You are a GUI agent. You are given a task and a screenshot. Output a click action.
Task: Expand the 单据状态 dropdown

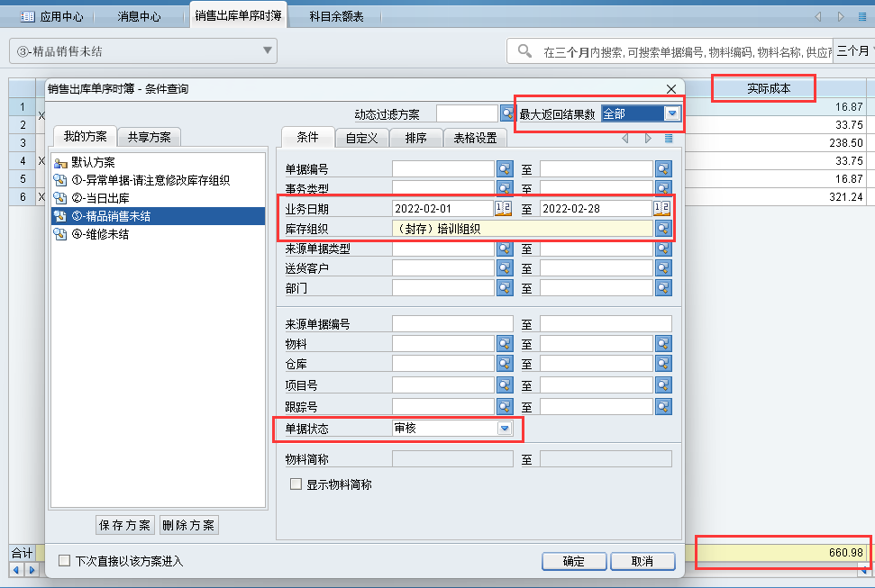(x=505, y=430)
